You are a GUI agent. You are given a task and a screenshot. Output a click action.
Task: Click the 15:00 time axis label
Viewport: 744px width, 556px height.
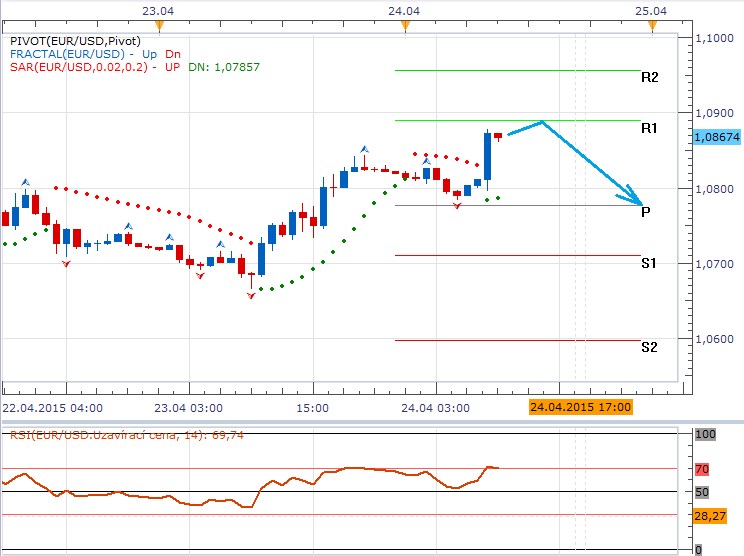pyautogui.click(x=312, y=408)
